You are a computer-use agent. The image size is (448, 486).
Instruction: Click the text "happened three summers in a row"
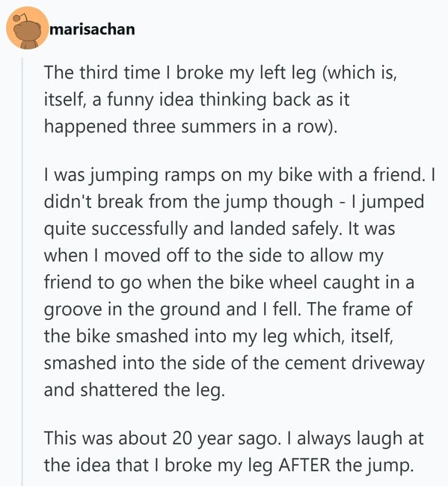(186, 126)
